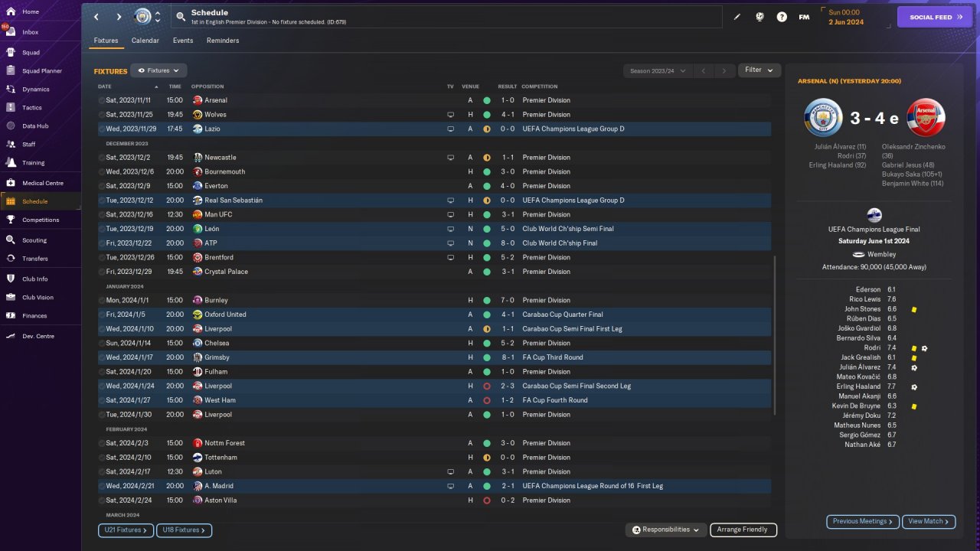Open the Training screen
Screen dimensions: 980x551
point(33,163)
